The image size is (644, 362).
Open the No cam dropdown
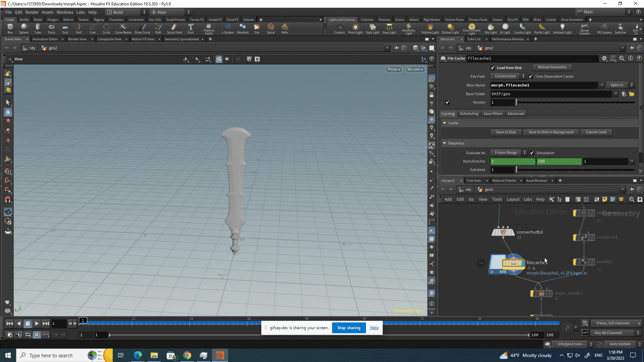pos(415,69)
